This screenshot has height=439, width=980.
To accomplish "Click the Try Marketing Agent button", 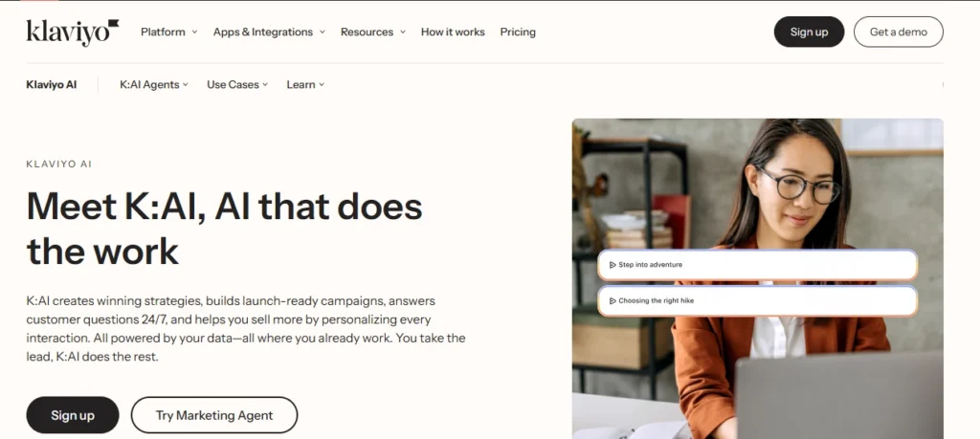I will coord(214,415).
